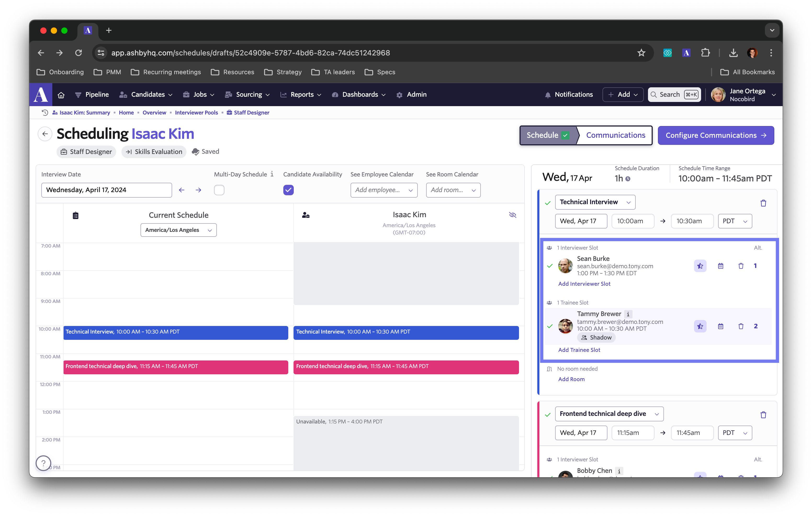Enable the Multi-Day Schedule checkbox
Viewport: 812px width, 516px height.
click(219, 190)
